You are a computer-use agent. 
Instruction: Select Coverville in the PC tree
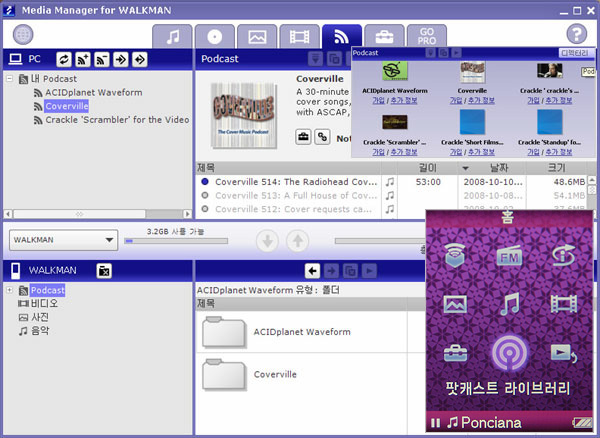click(x=67, y=106)
